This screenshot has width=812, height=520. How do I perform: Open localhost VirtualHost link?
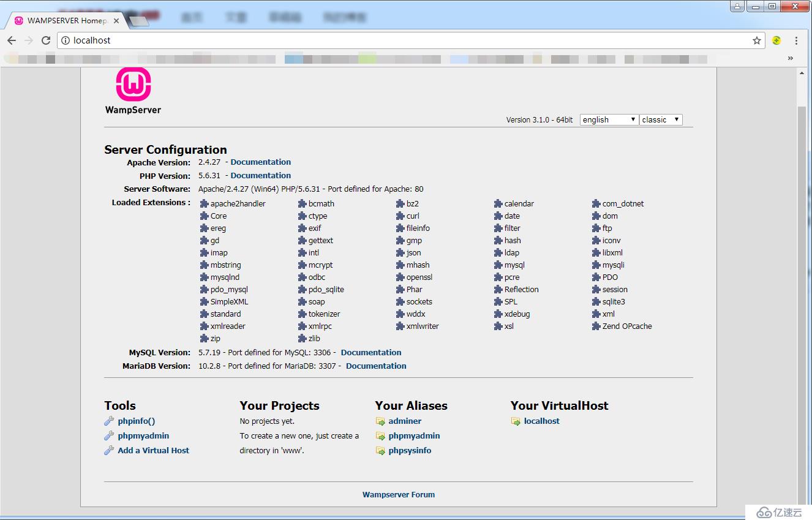542,421
